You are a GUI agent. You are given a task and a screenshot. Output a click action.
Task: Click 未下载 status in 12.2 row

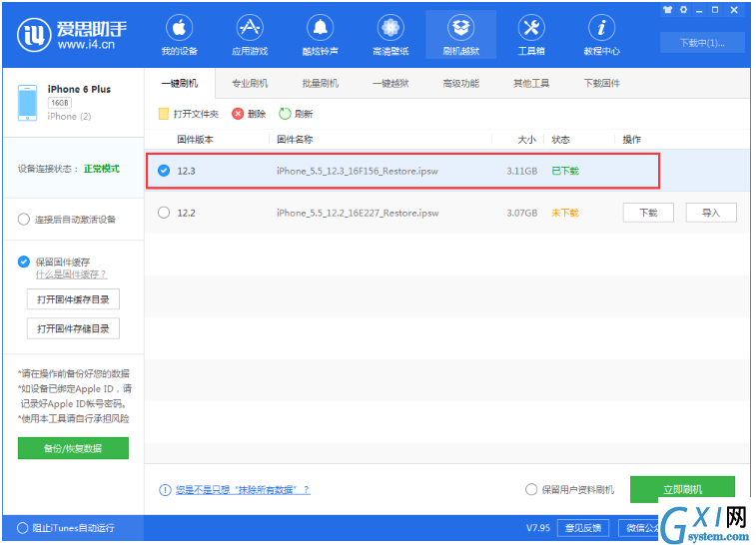565,213
